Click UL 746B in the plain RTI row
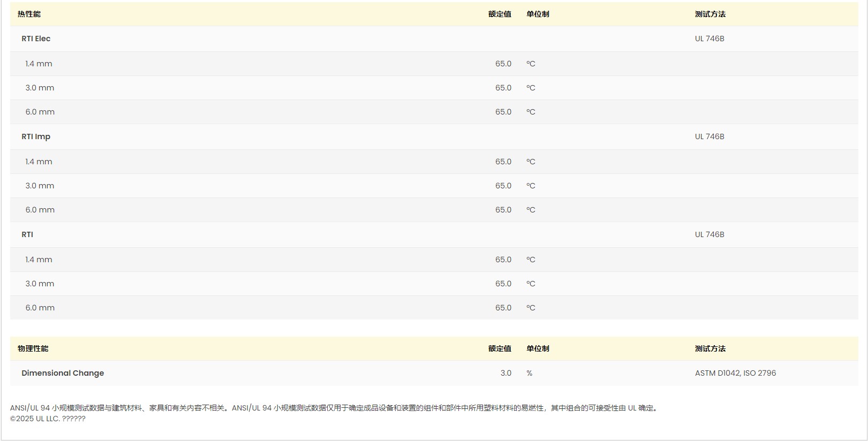 pyautogui.click(x=710, y=234)
